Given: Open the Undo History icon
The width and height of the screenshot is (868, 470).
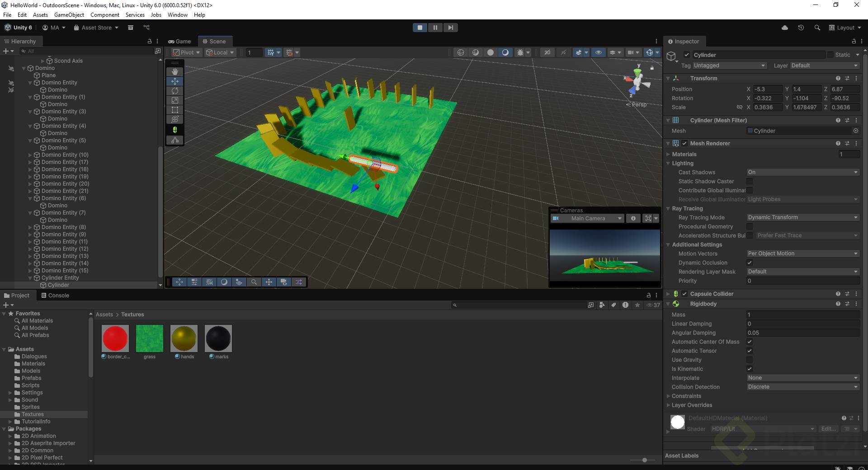Looking at the screenshot, I should click(x=801, y=28).
